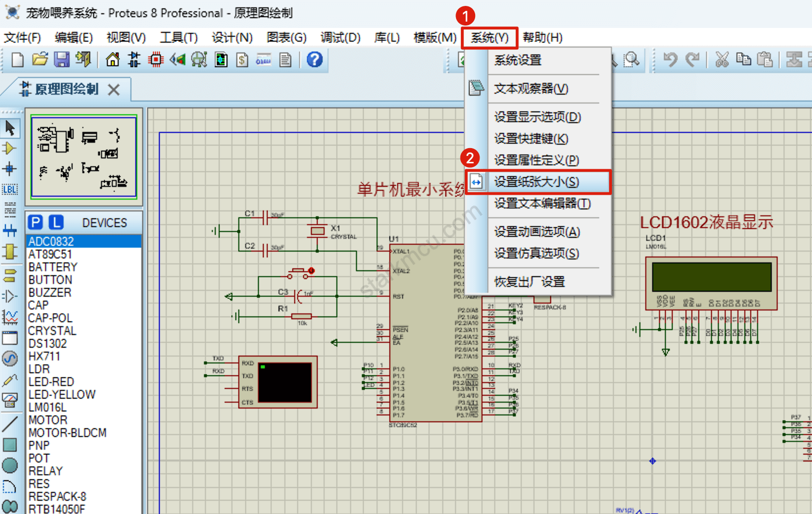Viewport: 812px width, 514px height.
Task: Close the 原理图绘制 tab
Action: click(114, 89)
